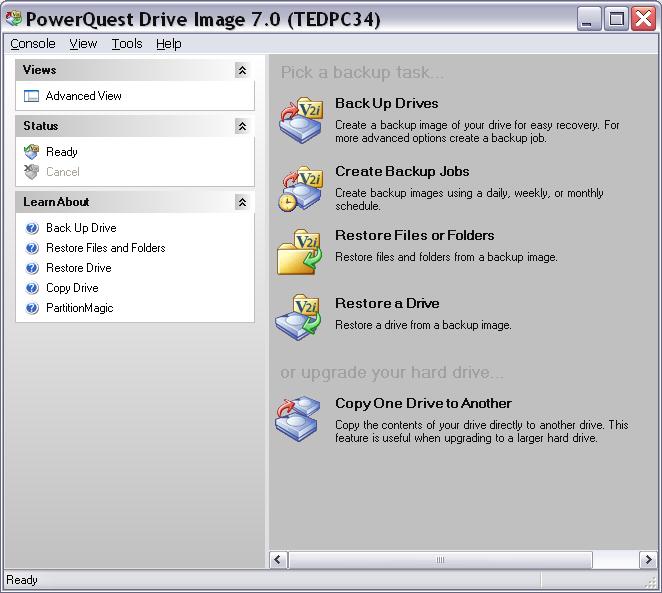Learn about Restore Files and Folders
The width and height of the screenshot is (662, 593).
click(x=106, y=248)
